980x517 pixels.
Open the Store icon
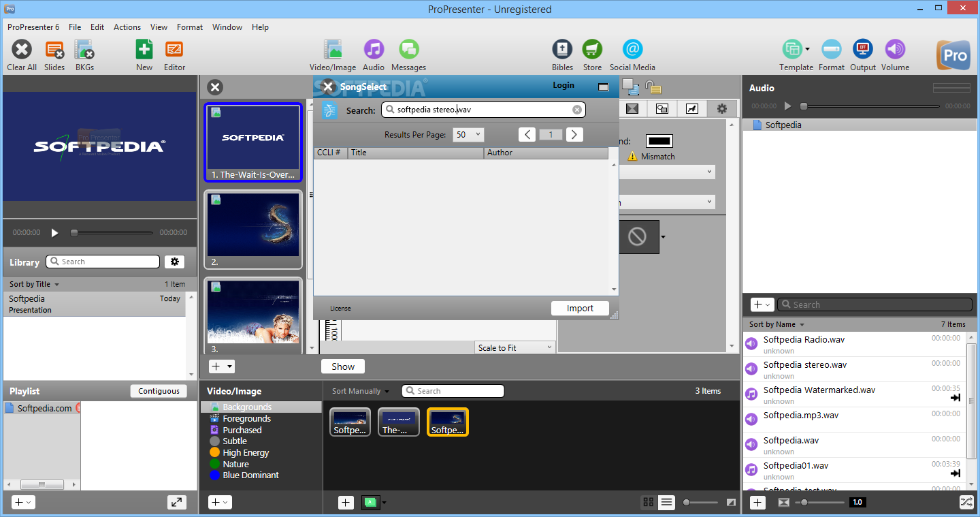pos(592,50)
